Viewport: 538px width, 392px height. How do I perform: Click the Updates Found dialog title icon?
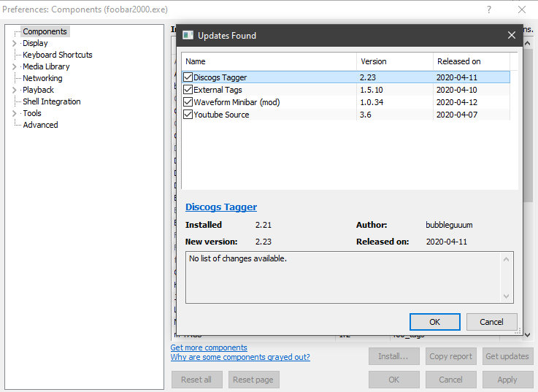188,35
